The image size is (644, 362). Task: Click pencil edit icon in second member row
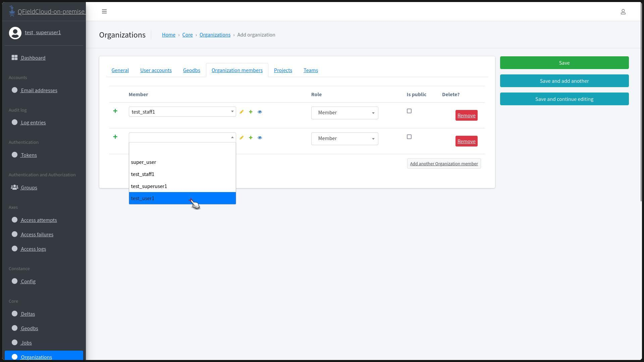pos(241,138)
